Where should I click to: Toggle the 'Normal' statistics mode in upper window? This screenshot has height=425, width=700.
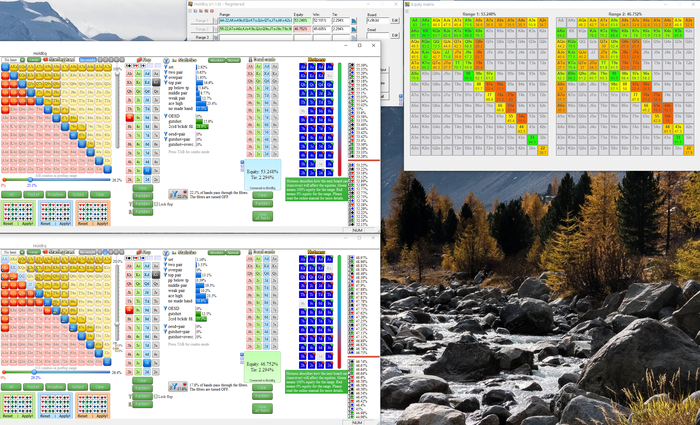pos(235,60)
